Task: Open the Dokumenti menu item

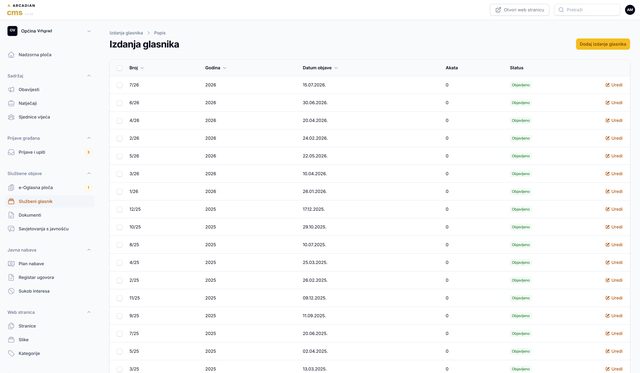Action: (50, 215)
